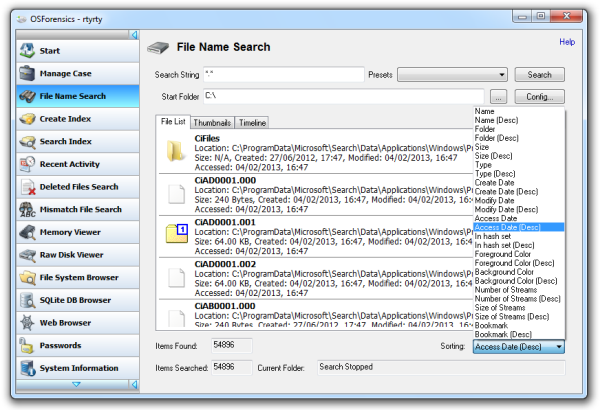Image resolution: width=600 pixels, height=410 pixels.
Task: Switch to the Thumbnails tab
Action: 212,122
